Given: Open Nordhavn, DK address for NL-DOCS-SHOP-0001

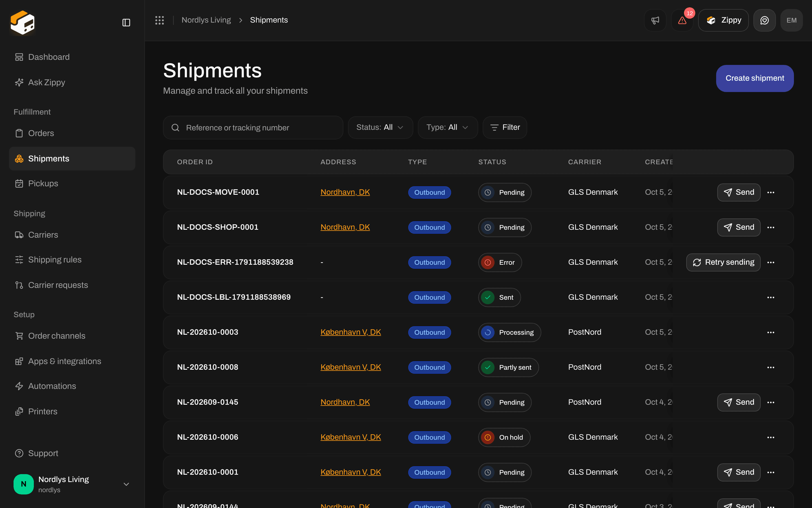Looking at the screenshot, I should 345,227.
